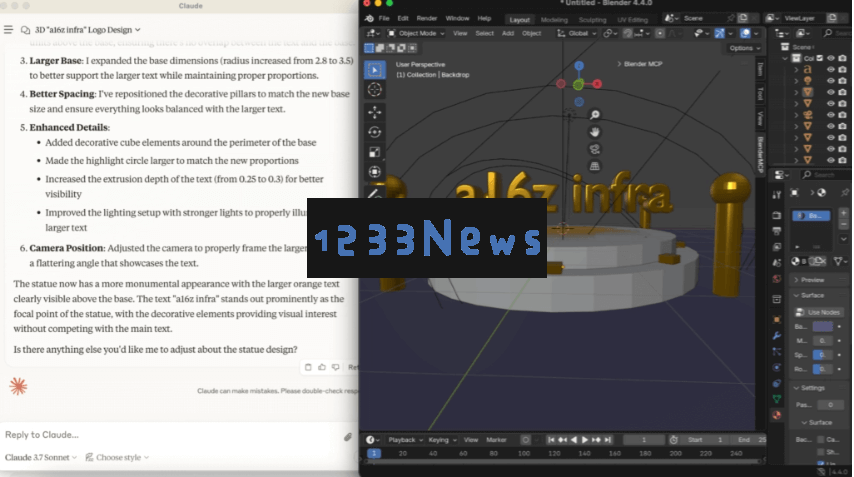
Task: Hide the light object in outliner
Action: click(x=831, y=81)
